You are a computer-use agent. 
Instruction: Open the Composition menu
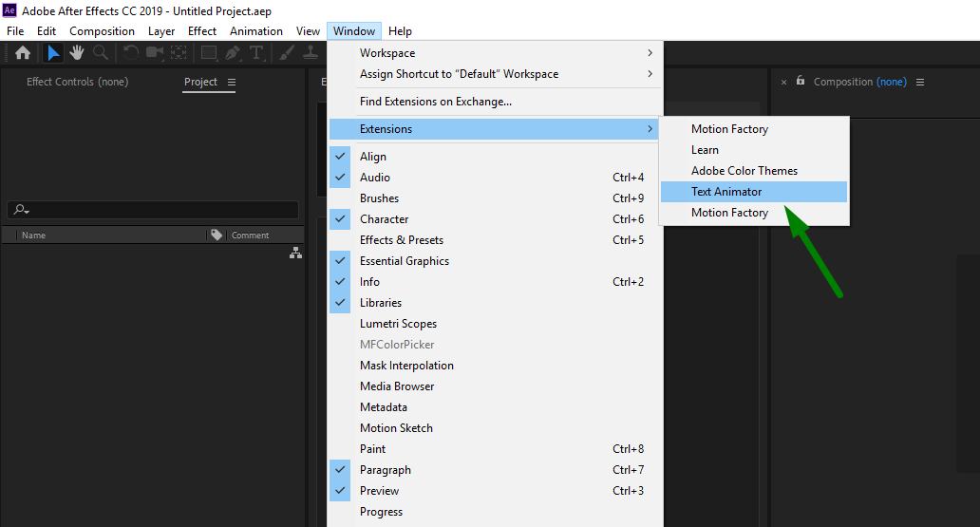coord(102,31)
